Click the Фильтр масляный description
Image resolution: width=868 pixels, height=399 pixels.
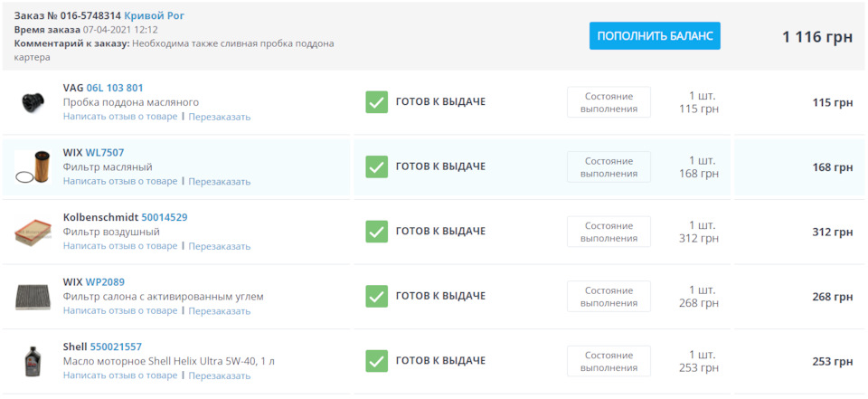coord(108,166)
